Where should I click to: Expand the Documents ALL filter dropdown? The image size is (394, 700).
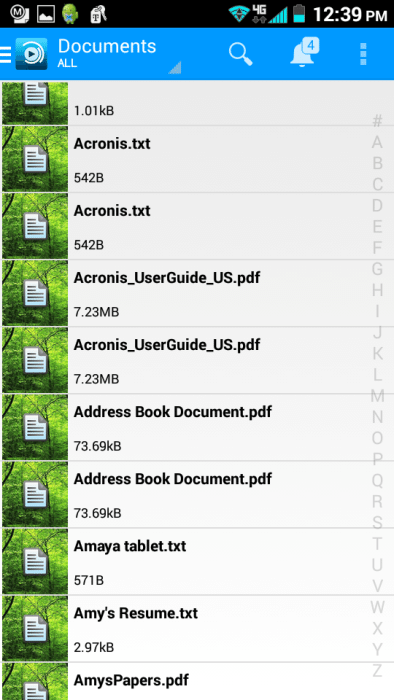coord(120,54)
